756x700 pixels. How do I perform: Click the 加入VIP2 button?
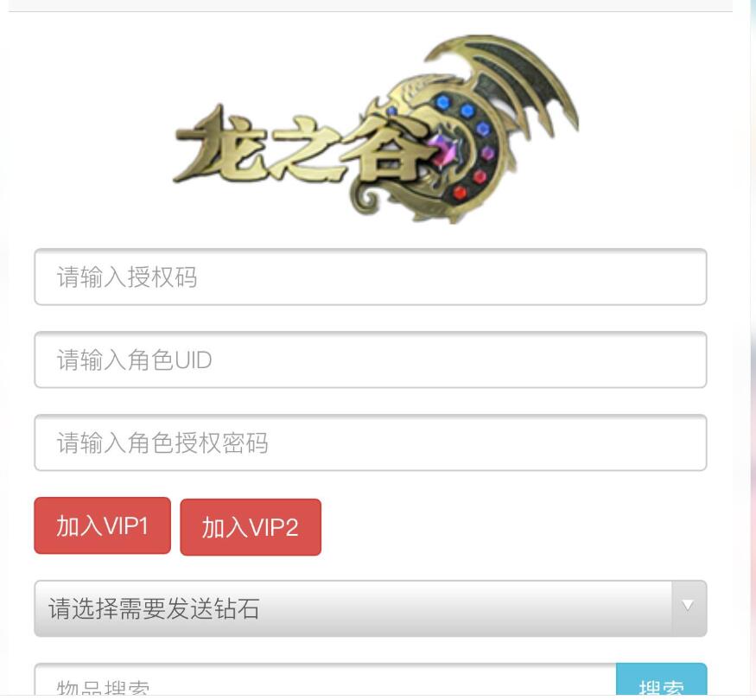pos(251,527)
